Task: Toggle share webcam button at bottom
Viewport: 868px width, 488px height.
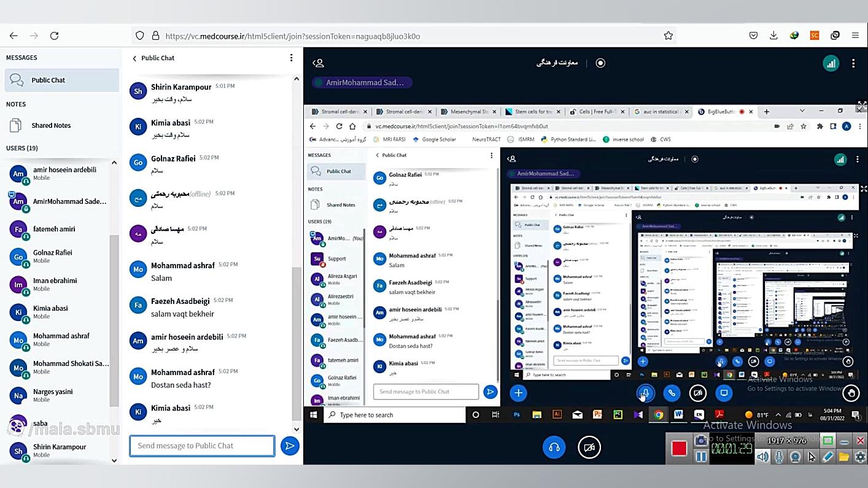Action: pyautogui.click(x=589, y=447)
